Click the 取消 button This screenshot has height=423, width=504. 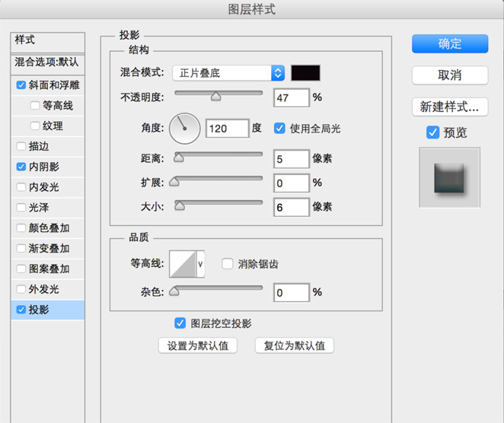[x=449, y=75]
